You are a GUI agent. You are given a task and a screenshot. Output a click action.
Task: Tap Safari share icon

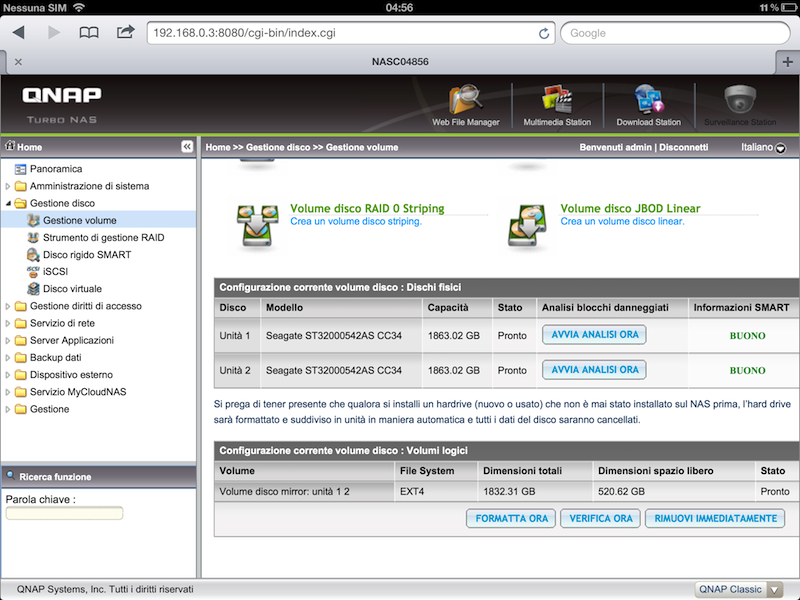click(x=125, y=32)
